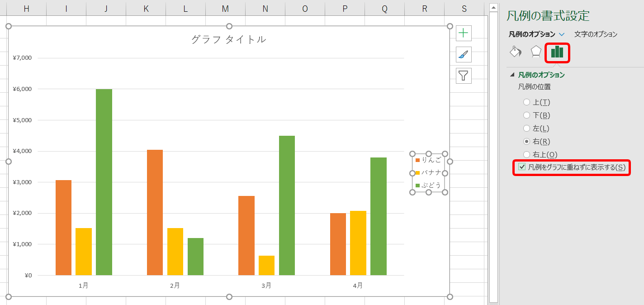Click the orange りんご bar for 1月
This screenshot has width=644, height=305.
coord(63,228)
